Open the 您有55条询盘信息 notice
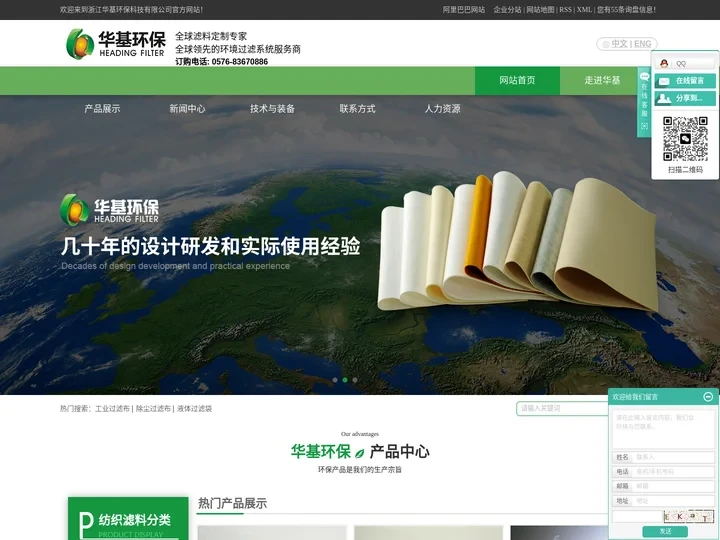Screen dimensions: 720x540 coord(626,10)
